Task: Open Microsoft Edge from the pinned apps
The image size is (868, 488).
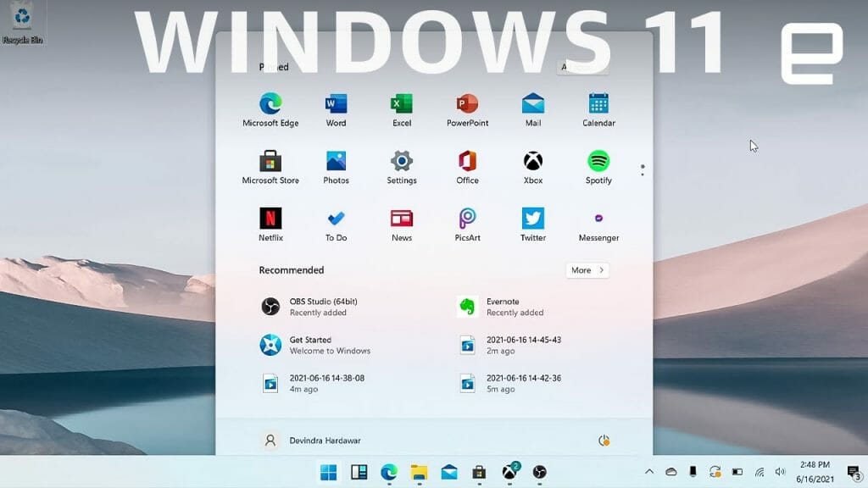Action: tap(270, 109)
